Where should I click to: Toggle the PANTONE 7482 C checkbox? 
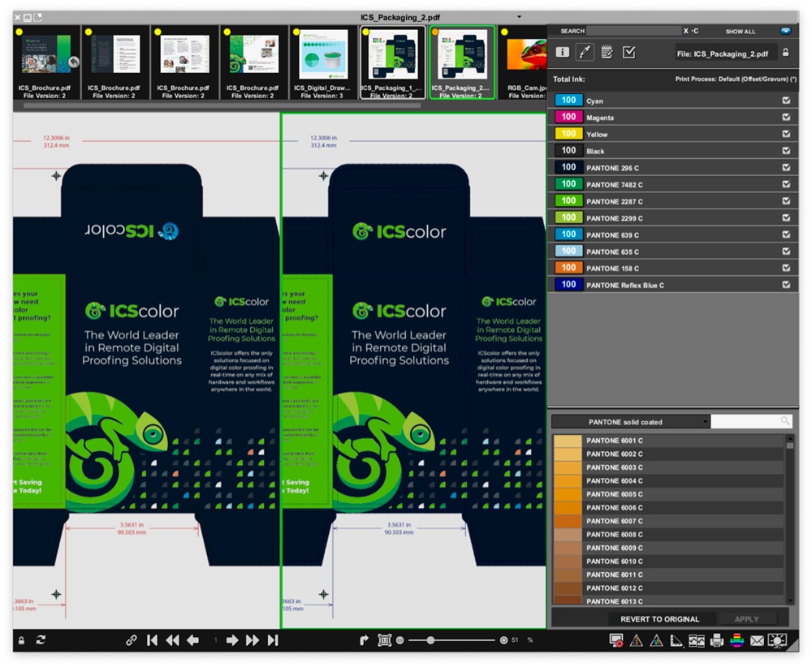click(x=785, y=183)
